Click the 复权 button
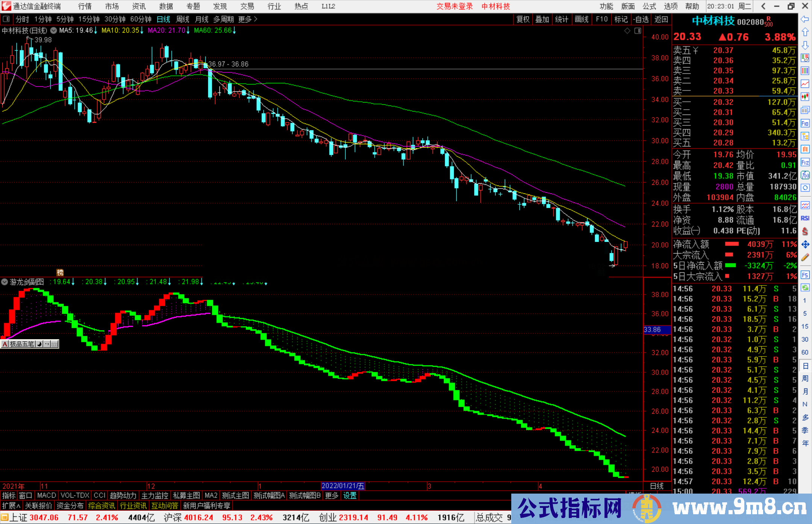The height and width of the screenshot is (524, 812). (x=523, y=19)
